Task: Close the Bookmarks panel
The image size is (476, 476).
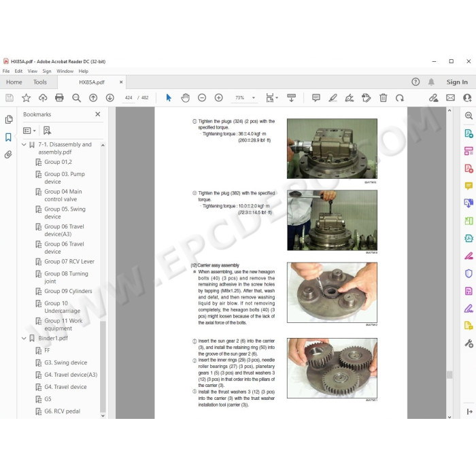Action: point(98,114)
